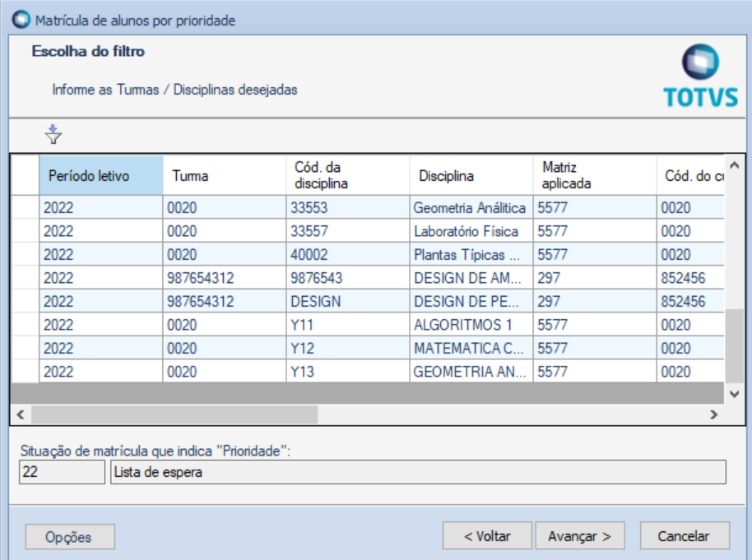Click the horizontal scrollbar thumb

click(x=174, y=414)
